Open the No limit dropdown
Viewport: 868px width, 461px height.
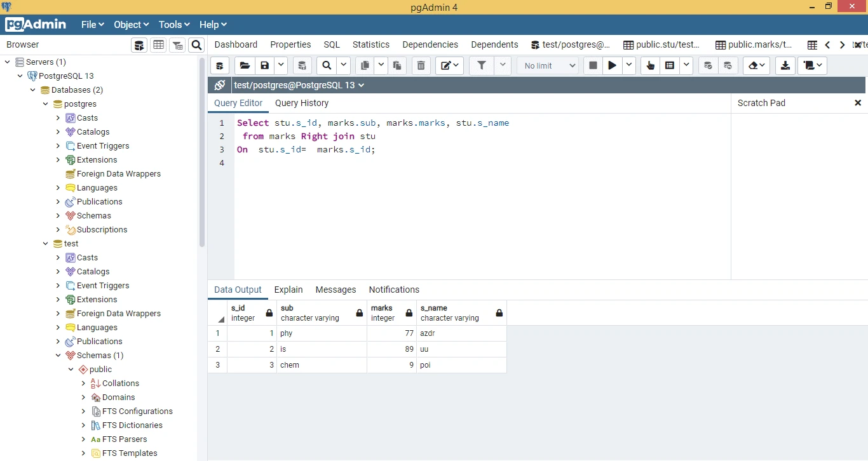(548, 65)
